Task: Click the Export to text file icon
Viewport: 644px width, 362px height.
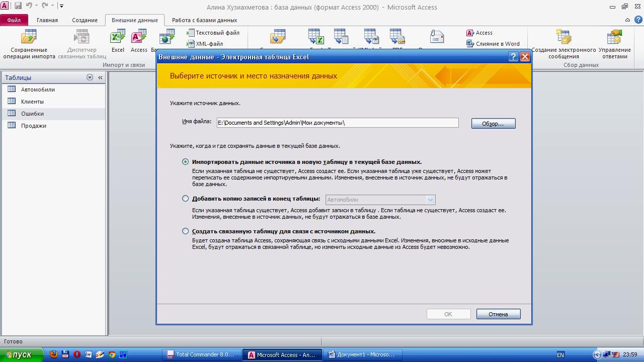Action: click(x=341, y=37)
